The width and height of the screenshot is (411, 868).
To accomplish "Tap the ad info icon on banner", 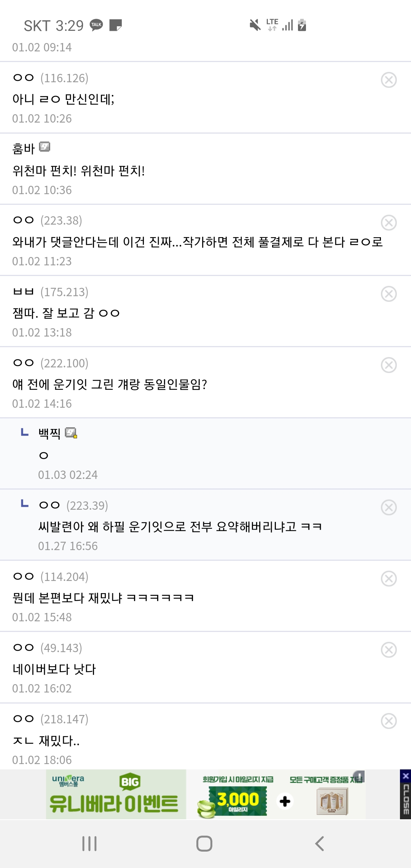I will tap(359, 775).
